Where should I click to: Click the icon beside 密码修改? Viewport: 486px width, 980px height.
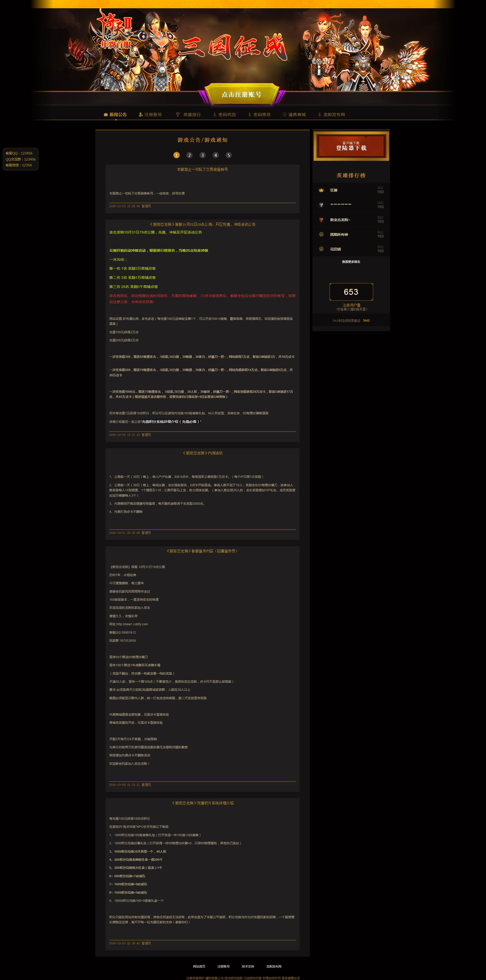pyautogui.click(x=250, y=114)
